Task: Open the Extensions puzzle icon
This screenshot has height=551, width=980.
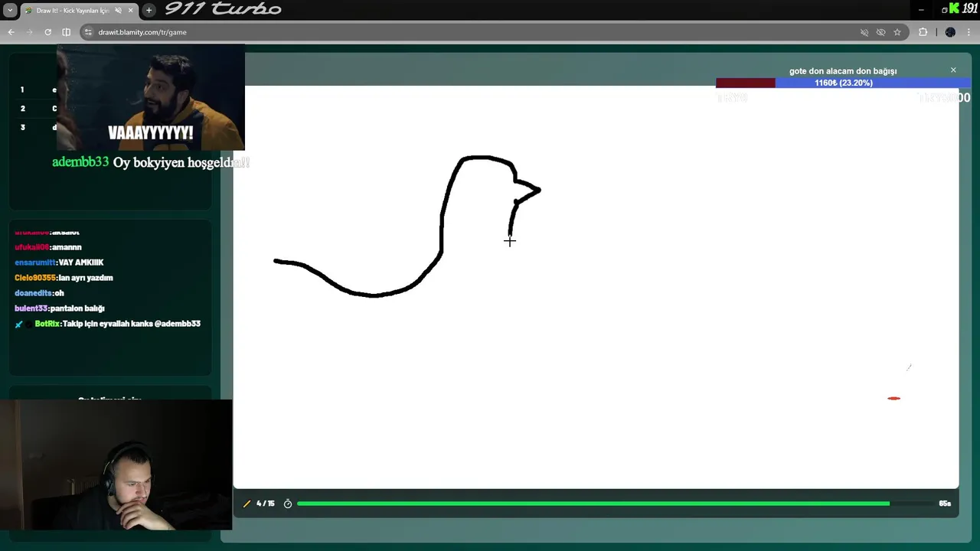Action: pyautogui.click(x=923, y=32)
